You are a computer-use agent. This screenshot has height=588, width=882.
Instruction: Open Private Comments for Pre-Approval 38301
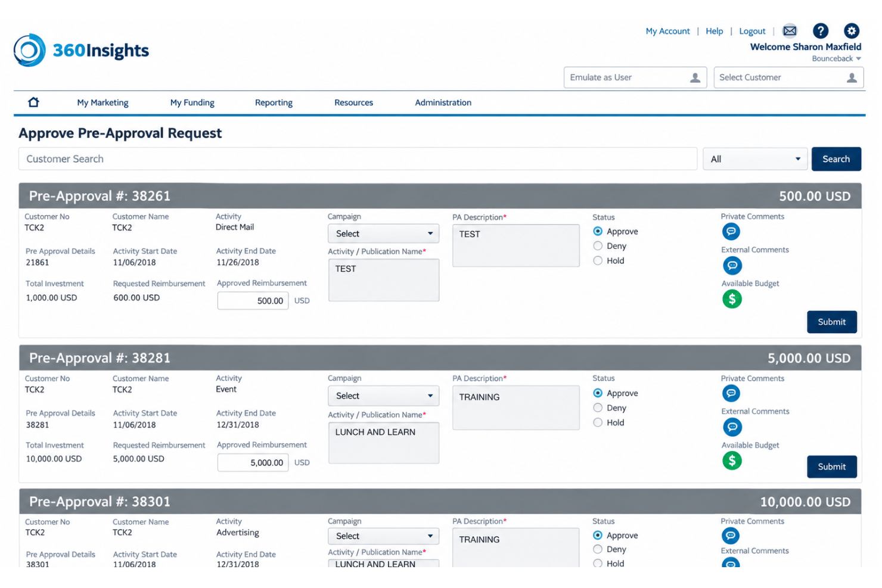(731, 536)
